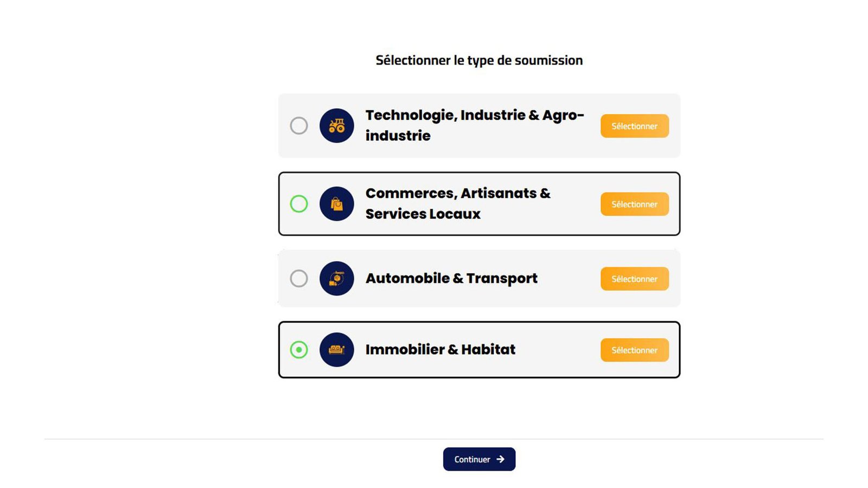This screenshot has height=488, width=868.
Task: Click the sofa icon for Immobilier & Habitat
Action: point(336,350)
